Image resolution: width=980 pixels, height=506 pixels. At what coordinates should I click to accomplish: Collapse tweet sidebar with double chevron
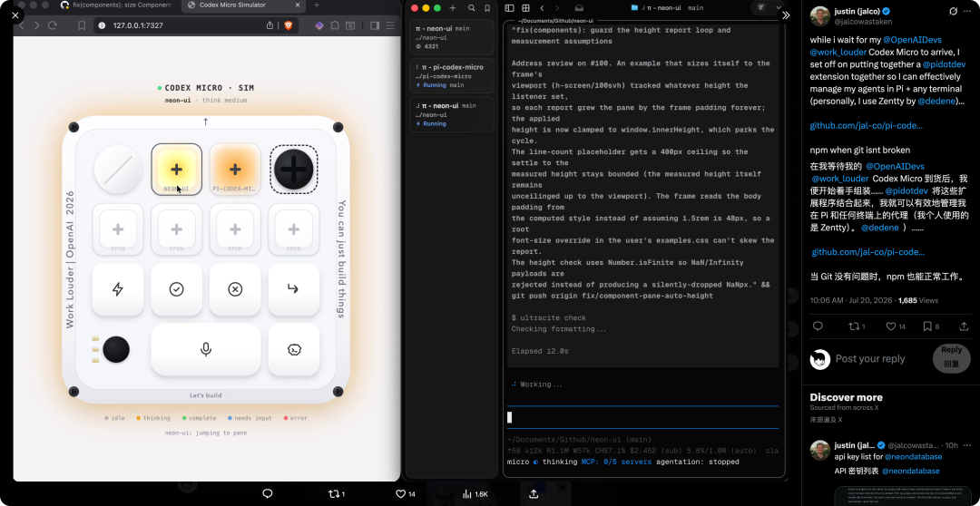[786, 15]
